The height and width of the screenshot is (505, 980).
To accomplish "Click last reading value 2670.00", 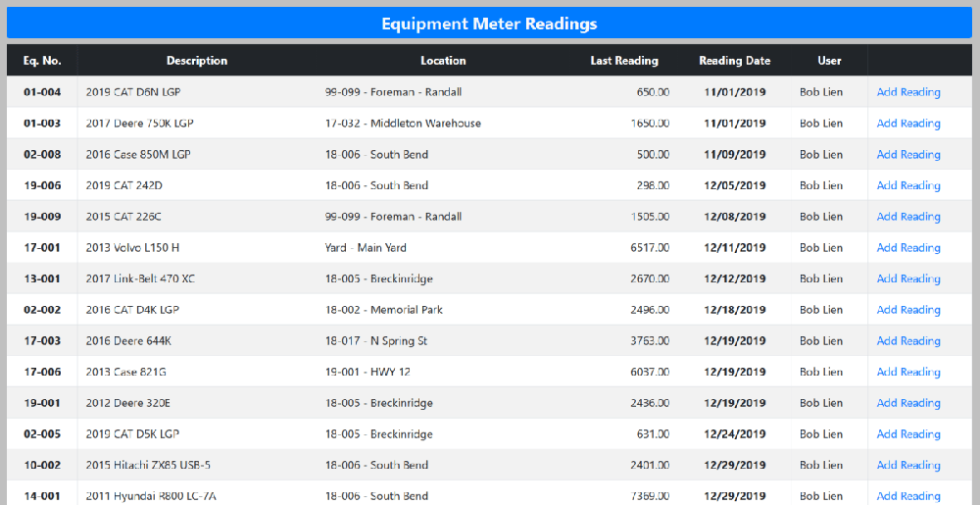I will pos(650,278).
